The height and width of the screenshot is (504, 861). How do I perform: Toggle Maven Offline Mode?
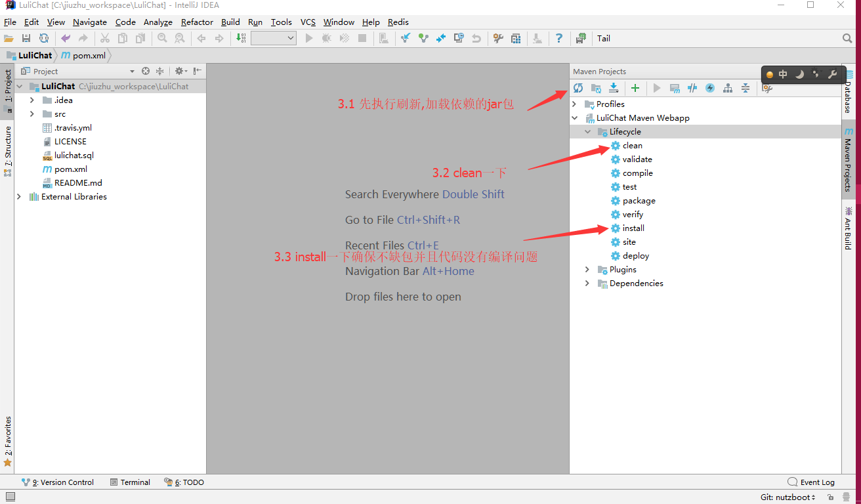coord(692,88)
